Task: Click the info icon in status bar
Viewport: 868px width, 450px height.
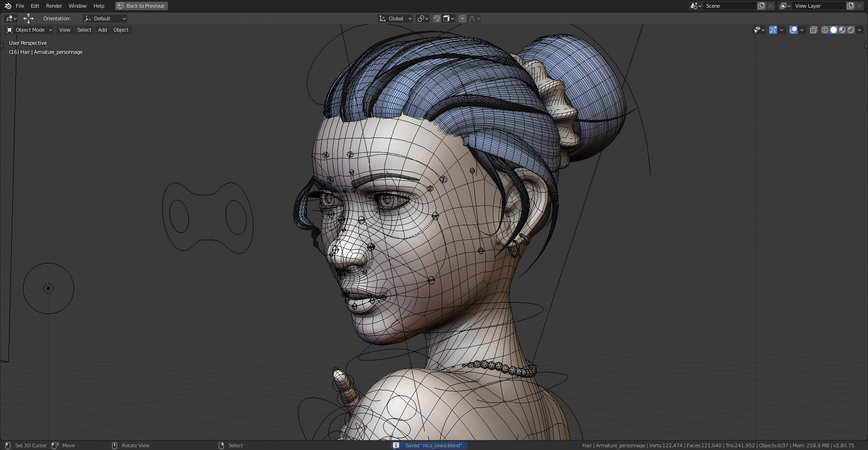Action: tap(396, 445)
